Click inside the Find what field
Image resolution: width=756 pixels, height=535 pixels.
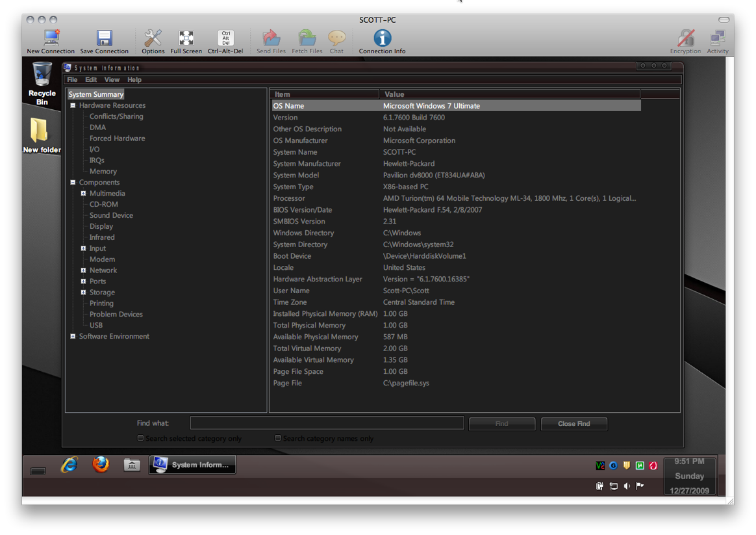coord(326,423)
